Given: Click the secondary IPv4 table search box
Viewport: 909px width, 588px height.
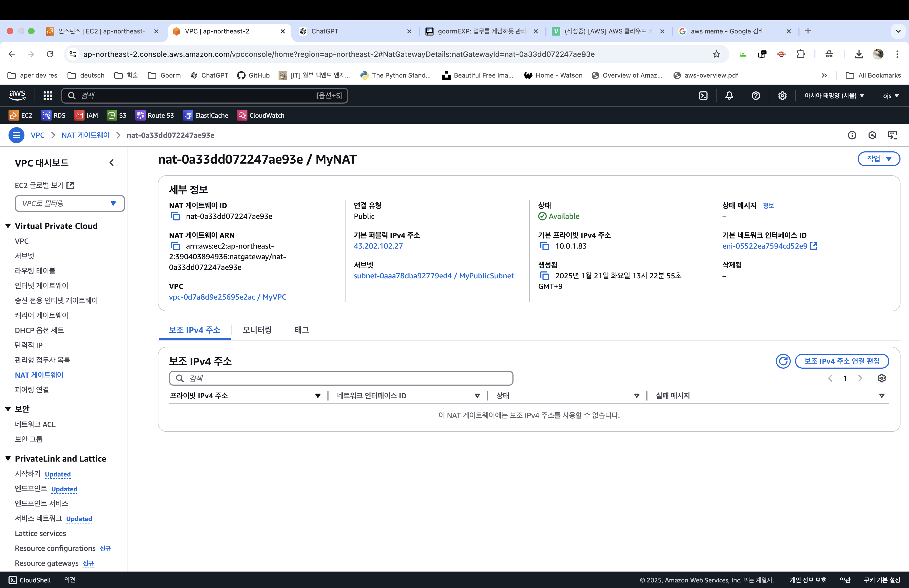Looking at the screenshot, I should coord(341,378).
